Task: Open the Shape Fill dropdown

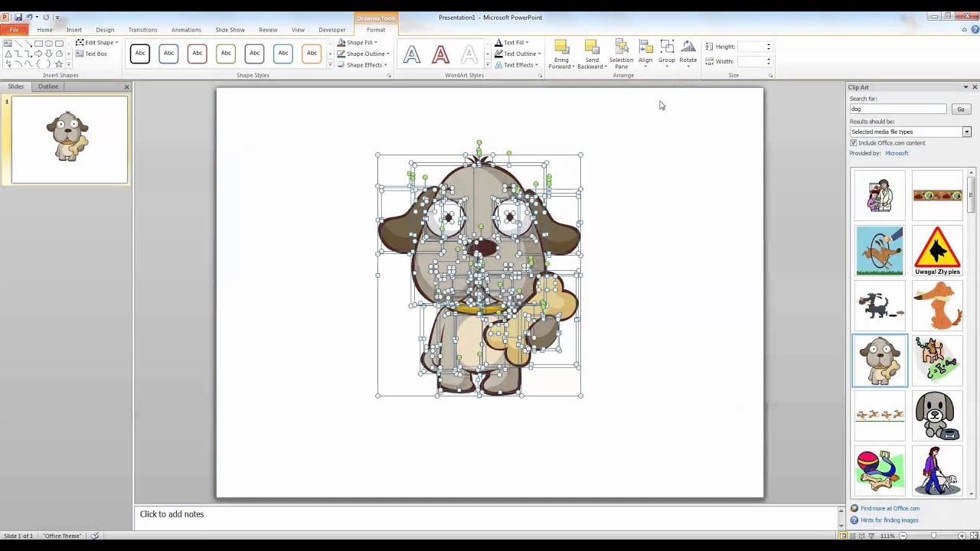Action: 360,42
